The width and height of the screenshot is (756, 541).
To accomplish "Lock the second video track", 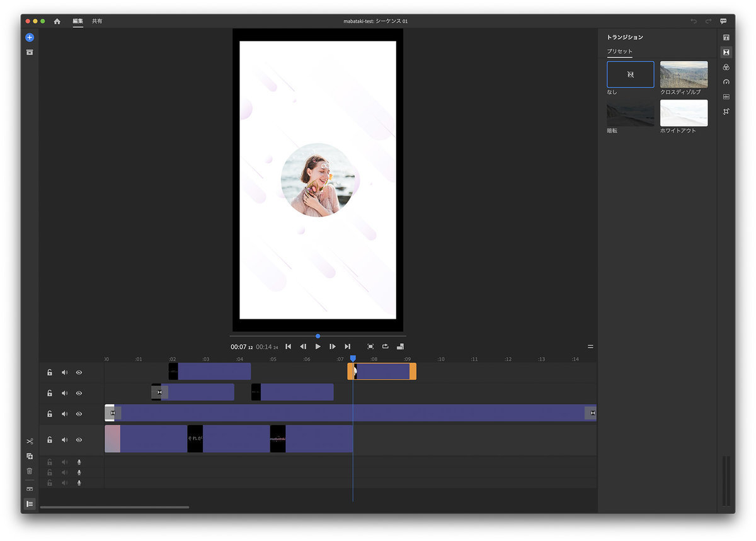I will [50, 393].
